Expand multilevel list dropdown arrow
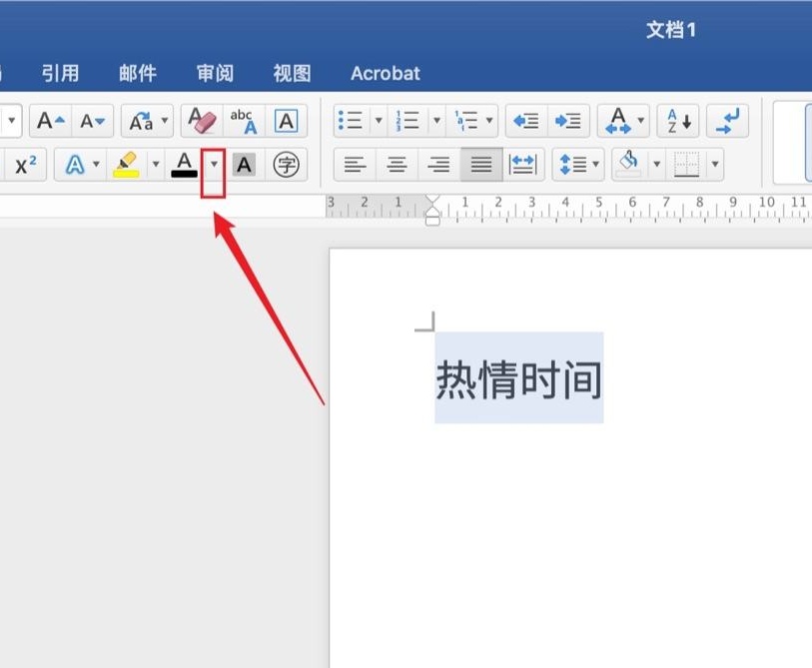This screenshot has width=812, height=668. tap(489, 121)
